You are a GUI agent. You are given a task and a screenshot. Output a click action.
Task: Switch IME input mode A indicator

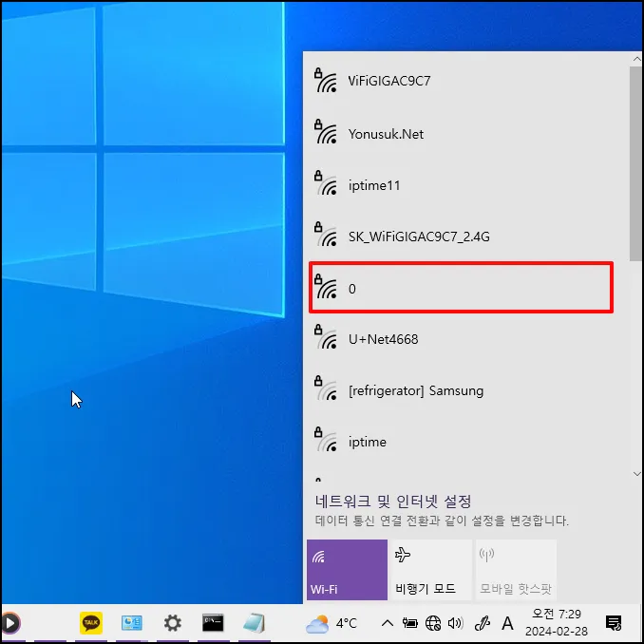[x=507, y=623]
